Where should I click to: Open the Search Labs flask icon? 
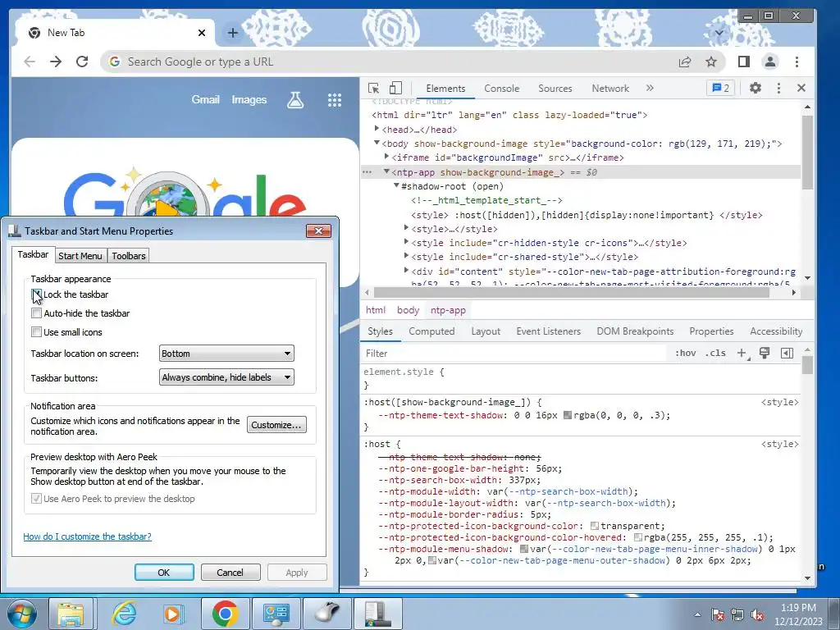coord(295,99)
